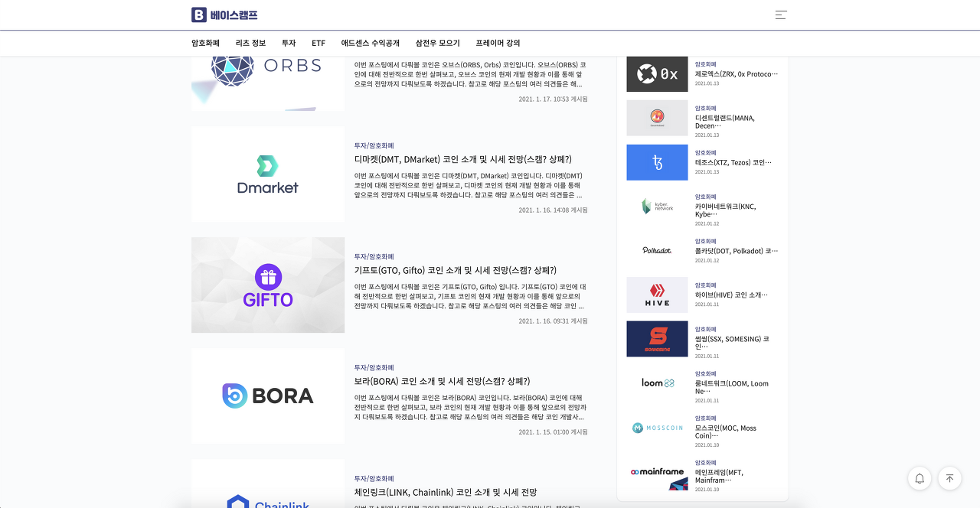This screenshot has height=508, width=980.
Task: Click 투자/암호화폐 category above Dmarket post
Action: (374, 145)
